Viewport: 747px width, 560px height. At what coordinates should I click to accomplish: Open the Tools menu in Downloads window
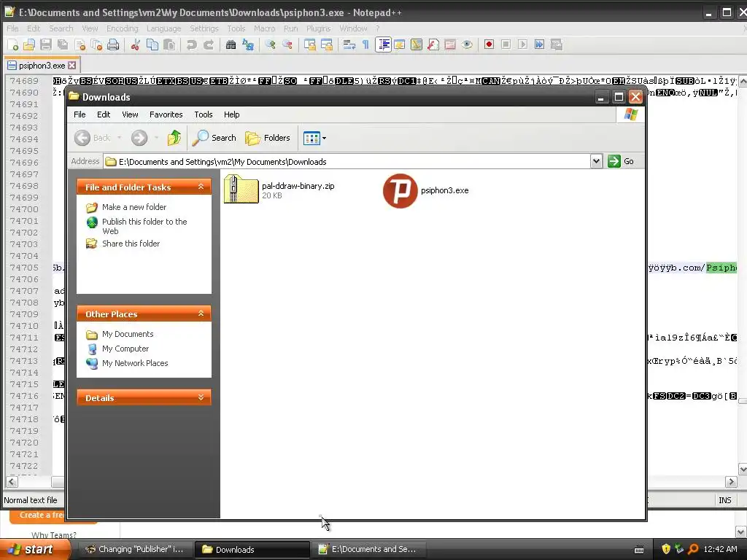tap(203, 114)
